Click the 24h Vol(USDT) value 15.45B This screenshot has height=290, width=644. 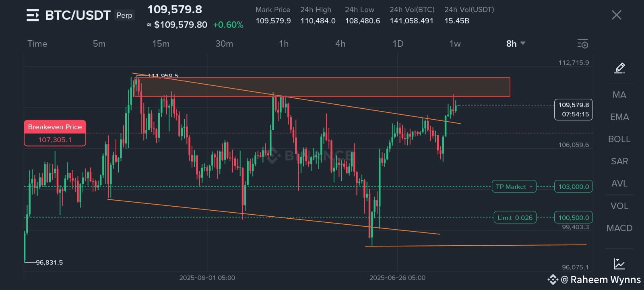[457, 21]
